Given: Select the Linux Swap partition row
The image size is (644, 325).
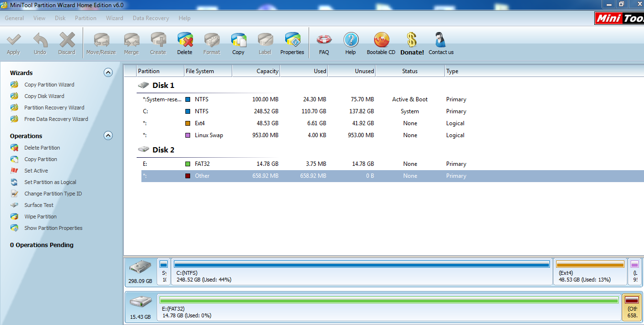Looking at the screenshot, I should tap(392, 135).
